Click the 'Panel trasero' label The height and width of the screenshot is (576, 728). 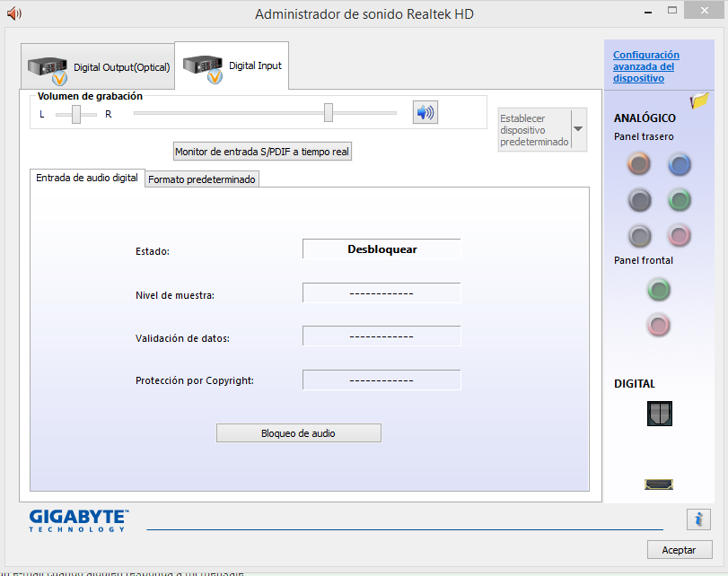(x=644, y=136)
